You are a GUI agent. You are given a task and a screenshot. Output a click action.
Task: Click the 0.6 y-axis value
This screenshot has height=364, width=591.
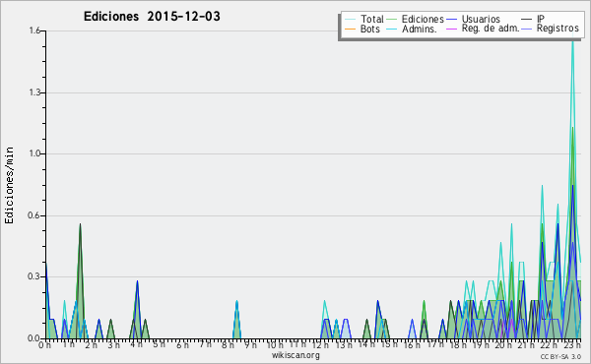click(34, 215)
